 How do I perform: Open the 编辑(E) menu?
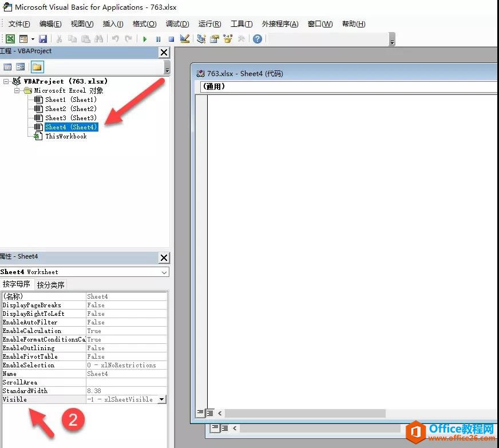50,24
